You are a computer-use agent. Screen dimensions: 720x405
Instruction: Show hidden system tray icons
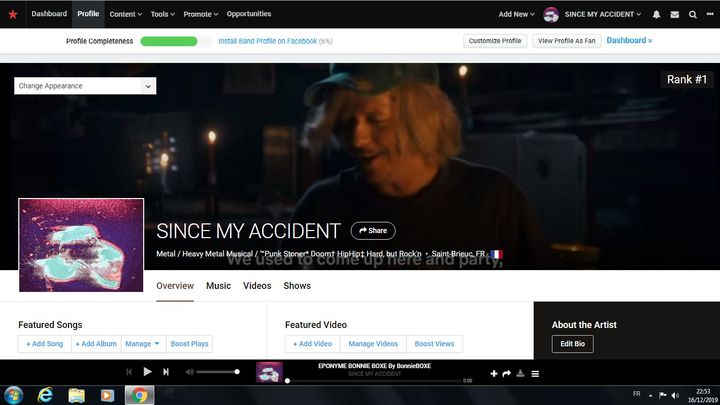(x=650, y=395)
